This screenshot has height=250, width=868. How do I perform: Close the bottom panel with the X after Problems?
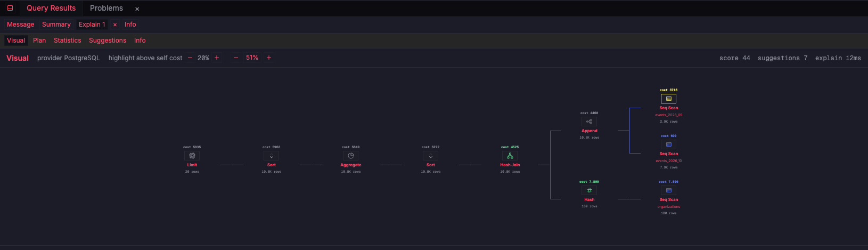(137, 9)
